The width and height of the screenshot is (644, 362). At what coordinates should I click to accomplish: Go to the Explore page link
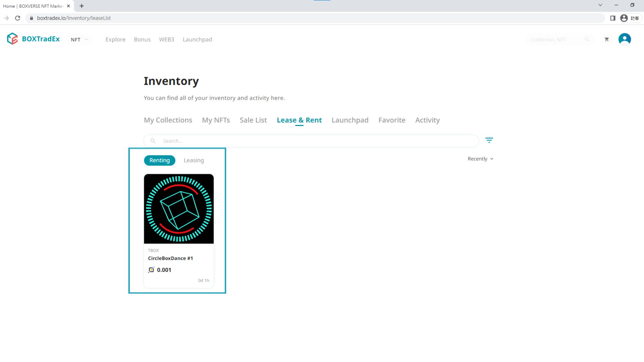point(115,40)
